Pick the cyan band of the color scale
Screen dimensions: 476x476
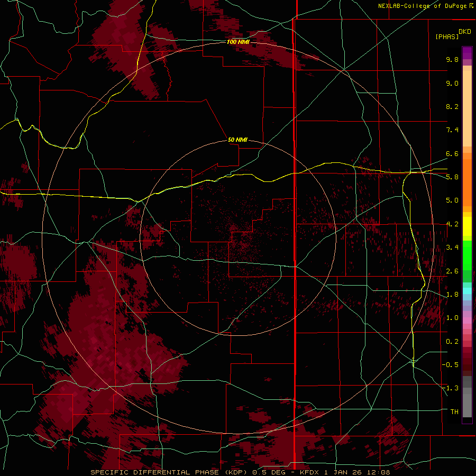[x=467, y=291]
